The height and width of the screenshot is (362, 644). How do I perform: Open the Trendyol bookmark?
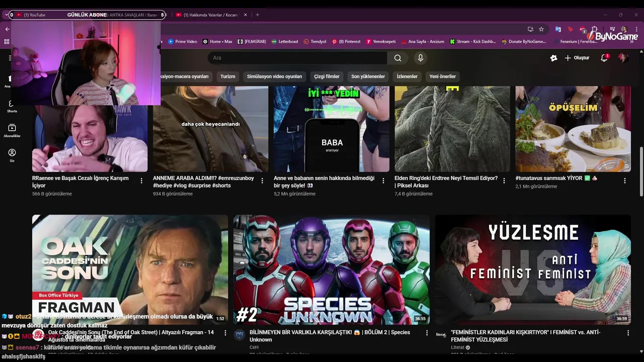[314, 42]
